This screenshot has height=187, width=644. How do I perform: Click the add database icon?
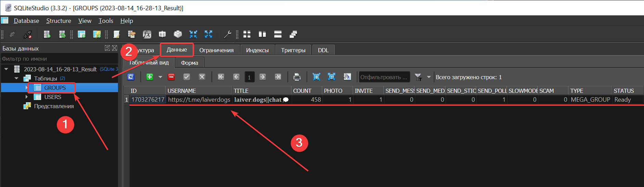(47, 34)
